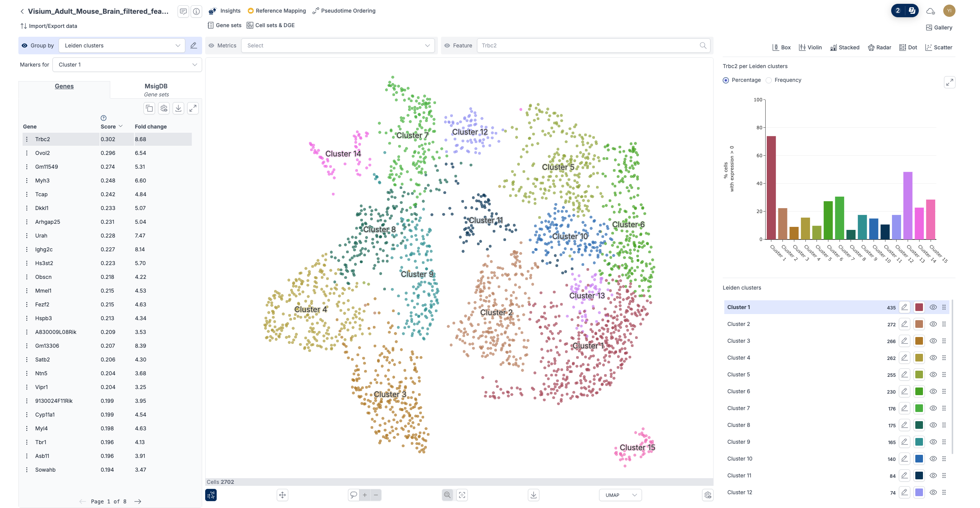Open scatter plot settings gear icon

(x=708, y=495)
